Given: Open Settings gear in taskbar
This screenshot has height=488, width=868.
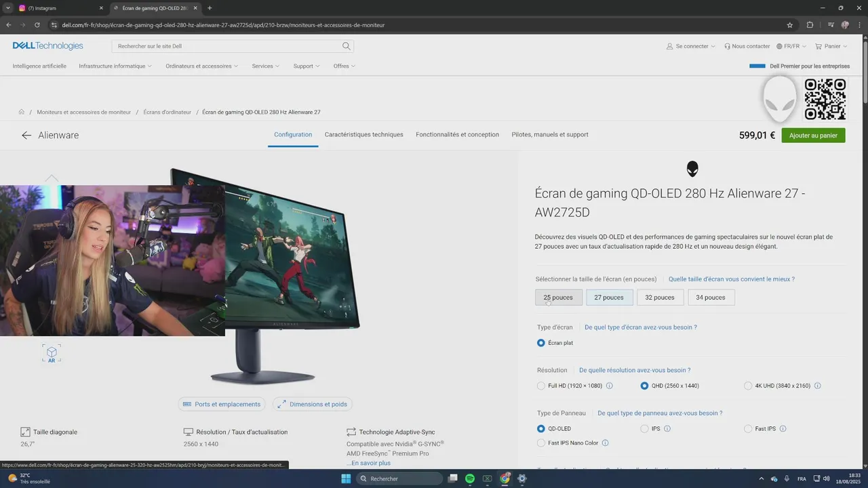Looking at the screenshot, I should (521, 479).
